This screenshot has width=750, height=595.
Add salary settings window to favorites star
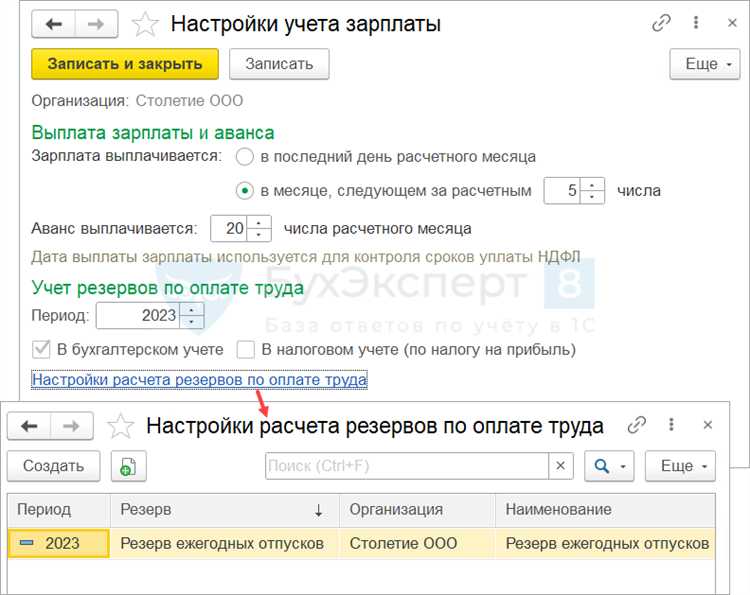point(145,24)
